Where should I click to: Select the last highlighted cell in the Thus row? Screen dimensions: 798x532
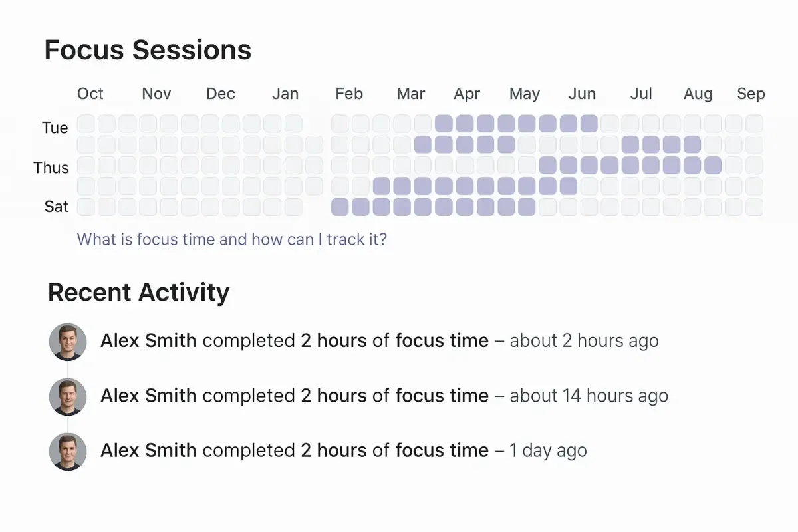[x=713, y=166]
